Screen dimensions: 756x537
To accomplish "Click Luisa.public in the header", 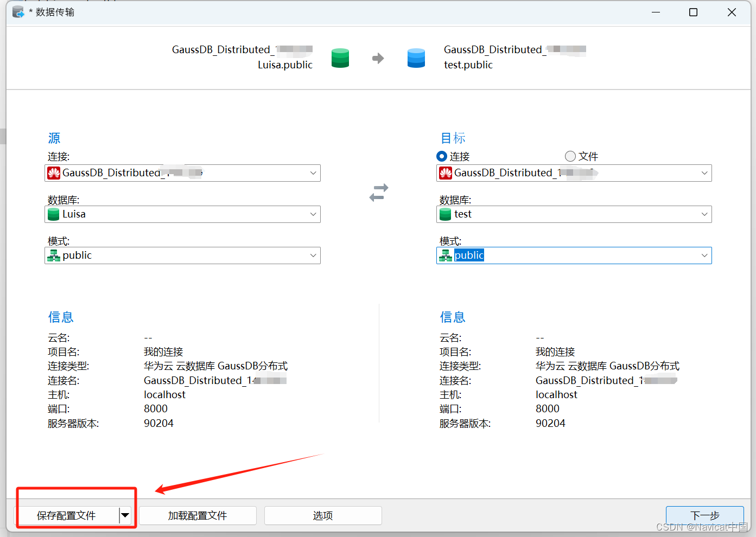I will point(285,65).
